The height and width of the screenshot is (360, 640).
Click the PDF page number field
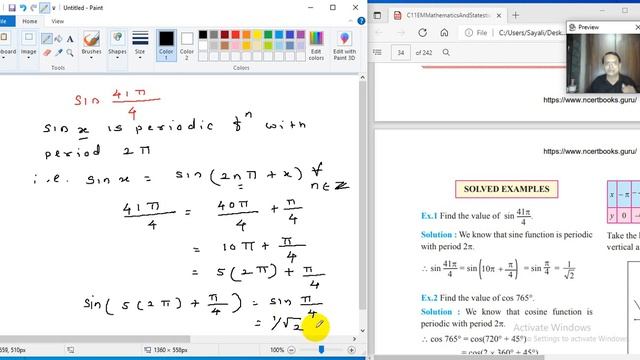pyautogui.click(x=401, y=52)
